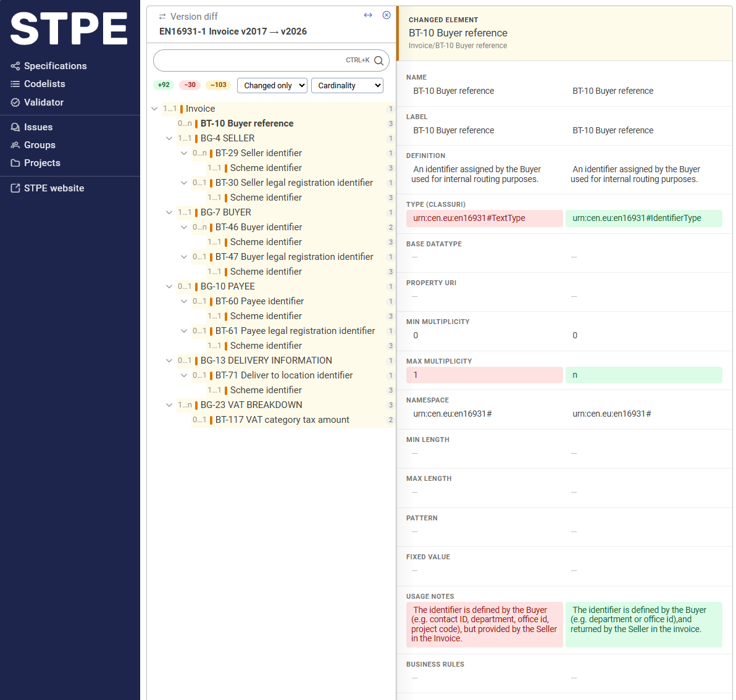Open the Changed only dropdown
This screenshot has width=736, height=700.
(x=272, y=85)
